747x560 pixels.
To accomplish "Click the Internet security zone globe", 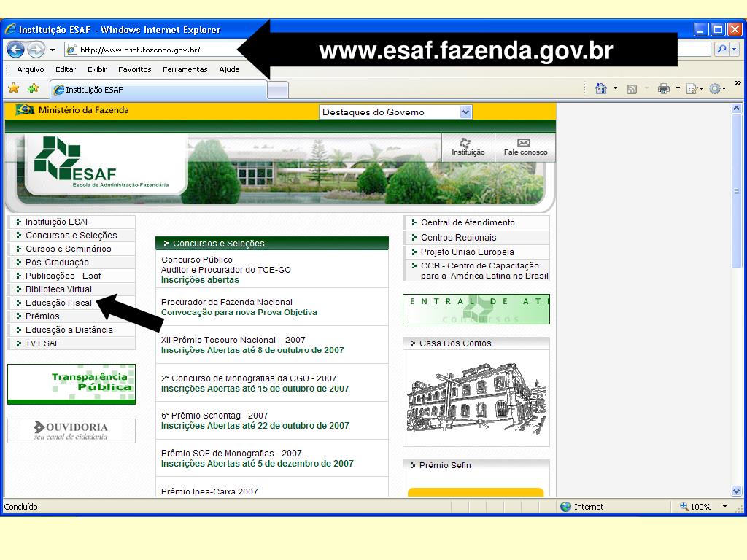I will (x=566, y=507).
